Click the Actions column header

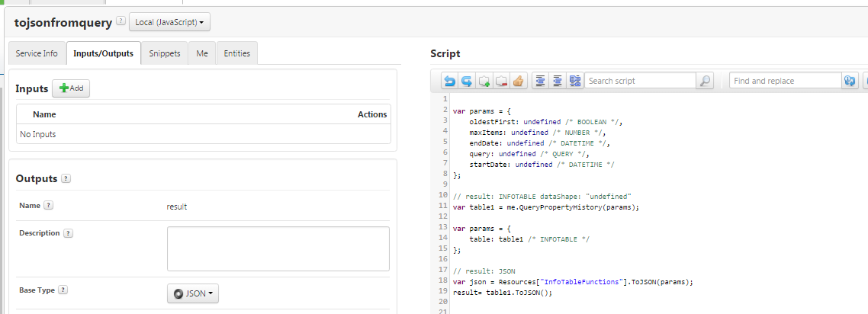click(x=372, y=114)
